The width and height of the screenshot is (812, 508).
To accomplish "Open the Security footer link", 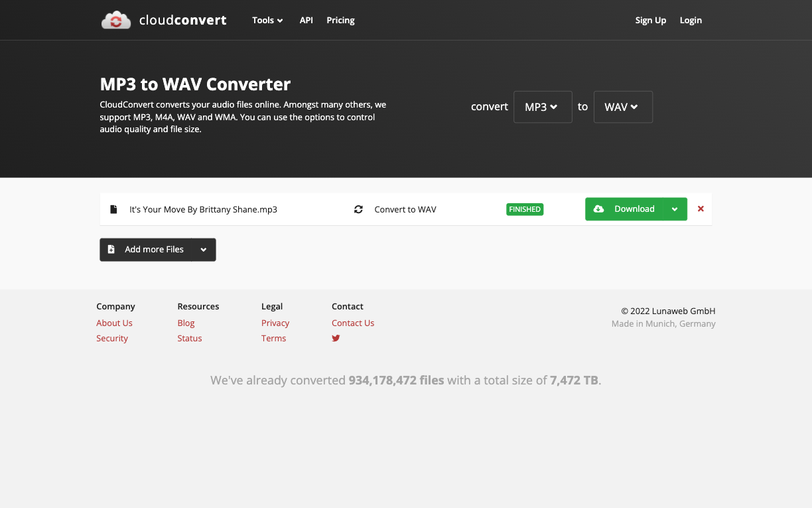I will [112, 338].
